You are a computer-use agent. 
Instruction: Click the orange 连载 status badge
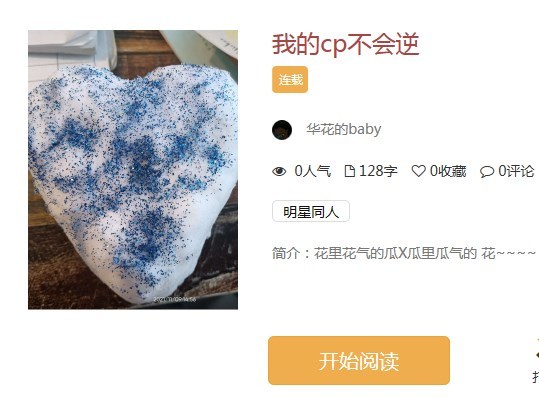pyautogui.click(x=290, y=80)
